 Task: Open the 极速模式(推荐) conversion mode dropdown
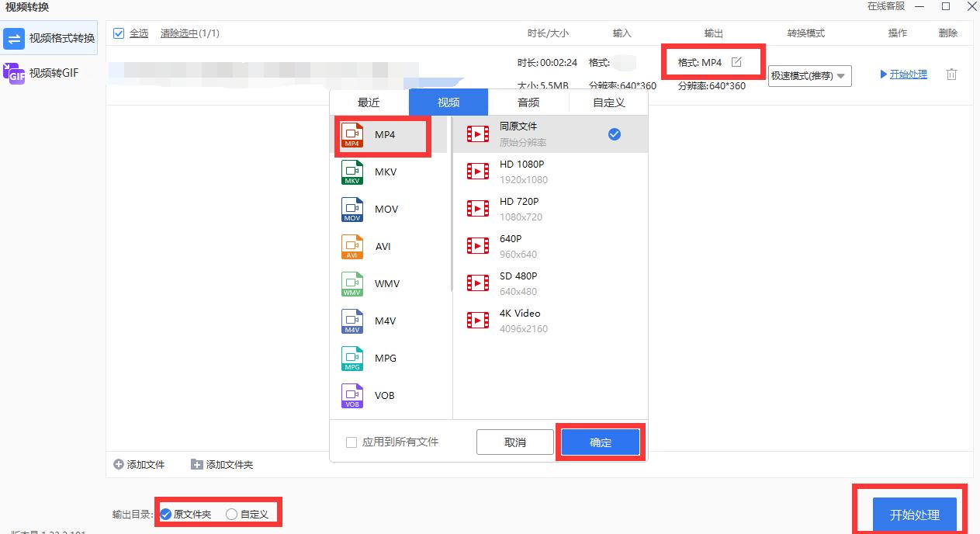(x=809, y=76)
